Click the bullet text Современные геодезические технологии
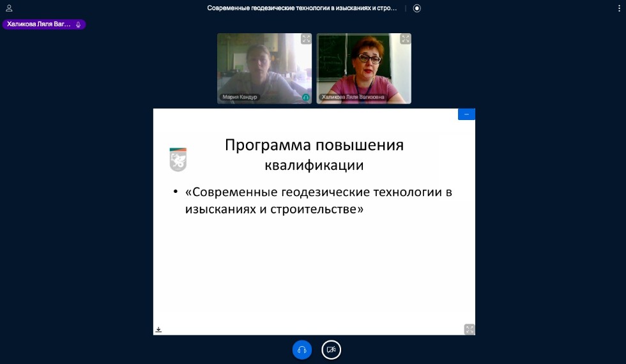Viewport: 626px width, 364px height. coord(318,201)
